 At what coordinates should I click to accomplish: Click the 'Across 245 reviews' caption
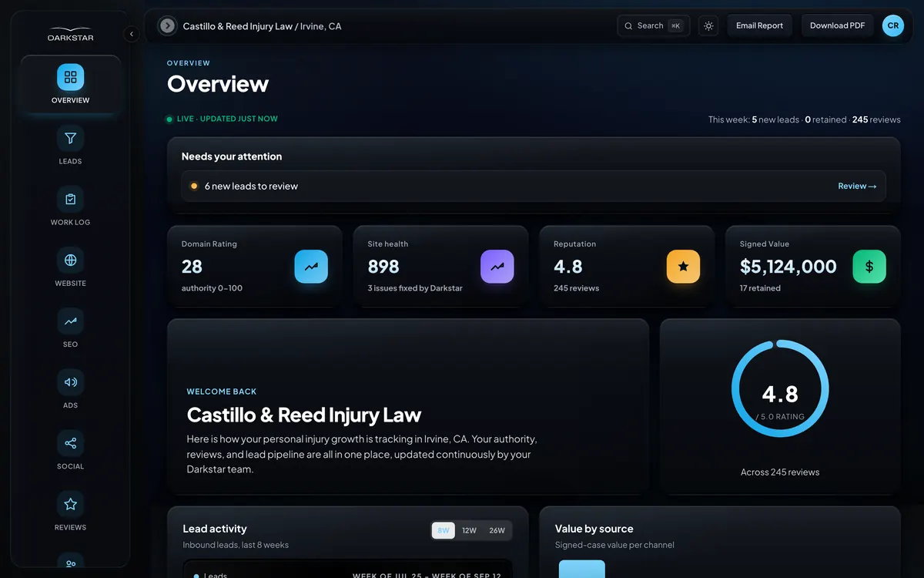tap(780, 472)
